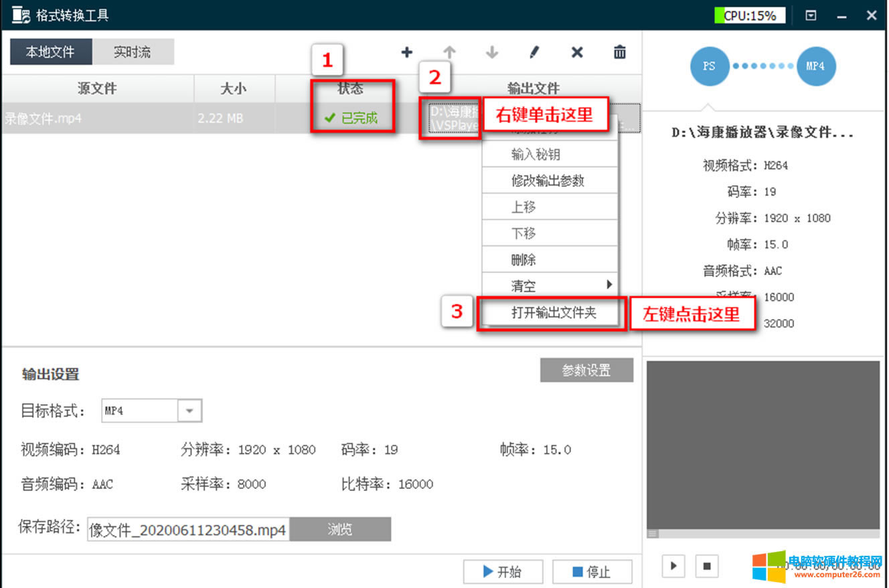Click the add file plus icon
Image resolution: width=889 pixels, height=588 pixels.
(x=406, y=52)
